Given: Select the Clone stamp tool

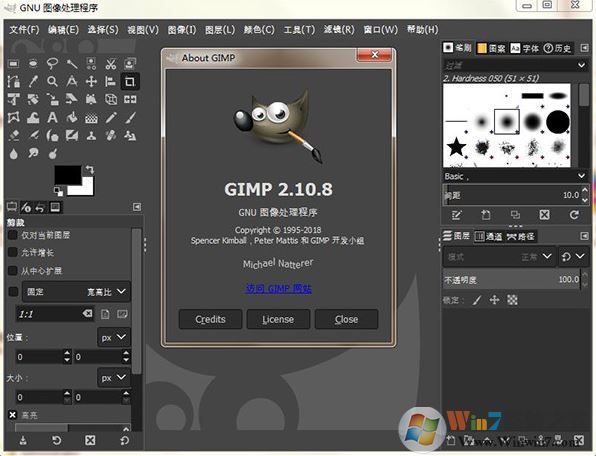Looking at the screenshot, I should pyautogui.click(x=91, y=135).
